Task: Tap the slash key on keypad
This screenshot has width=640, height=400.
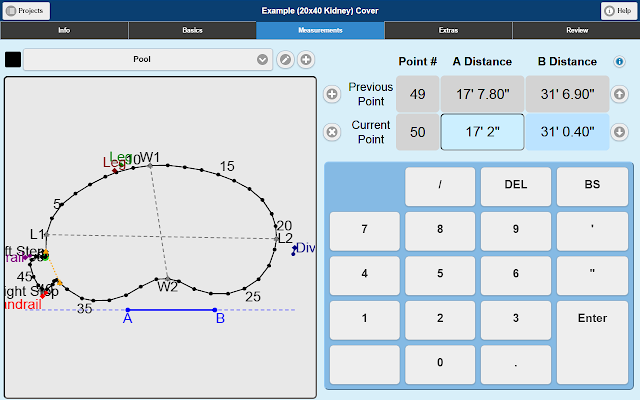Action: [440, 186]
